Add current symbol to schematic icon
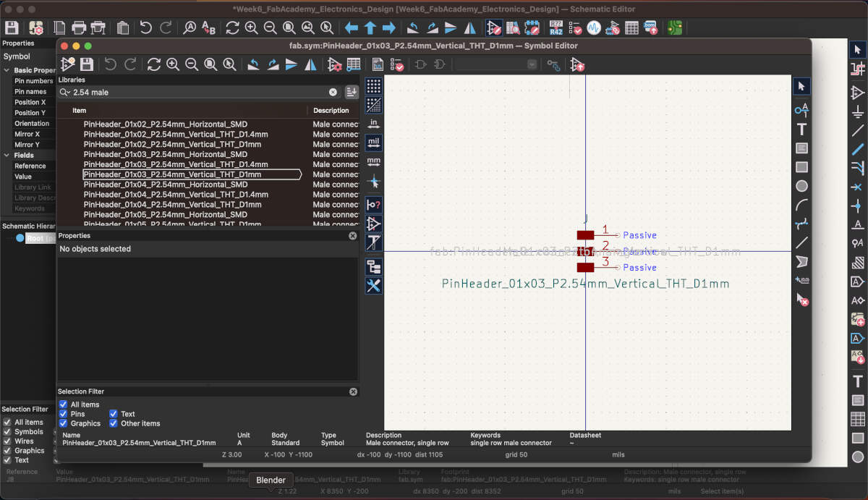The width and height of the screenshot is (868, 500). pyautogui.click(x=578, y=64)
